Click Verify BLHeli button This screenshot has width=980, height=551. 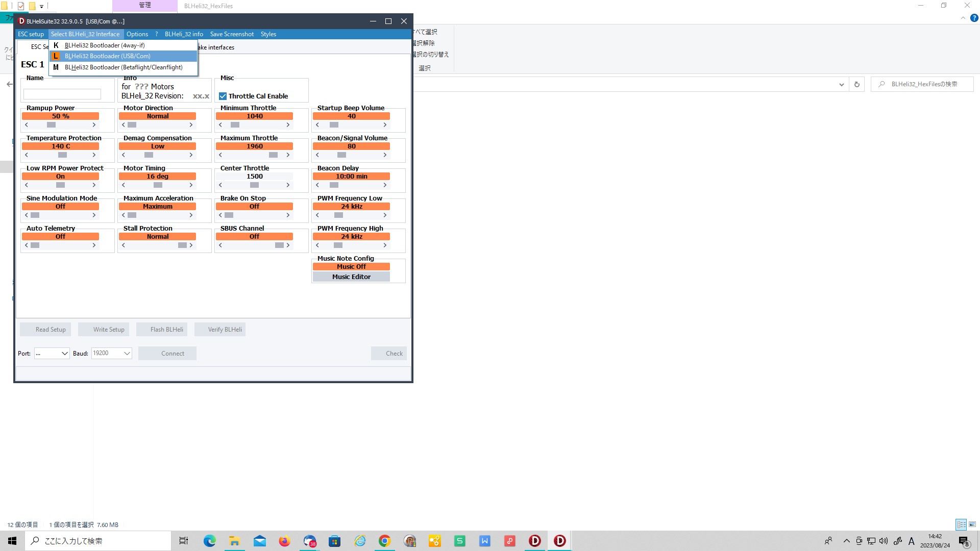pyautogui.click(x=220, y=330)
